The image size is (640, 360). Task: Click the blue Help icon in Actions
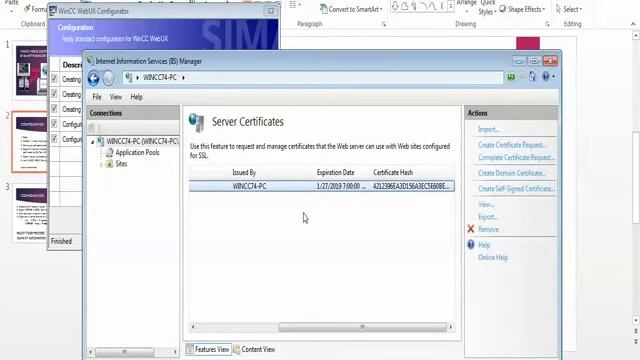point(471,244)
